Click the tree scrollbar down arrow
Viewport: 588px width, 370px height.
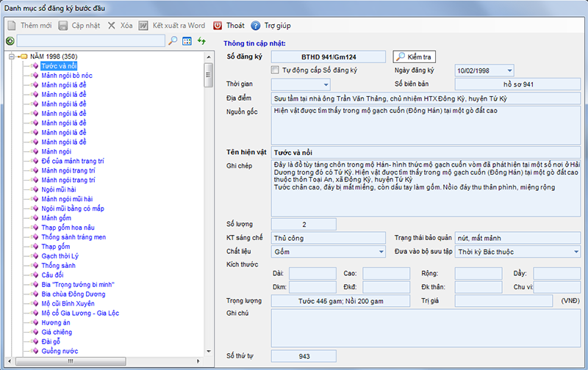[209, 351]
